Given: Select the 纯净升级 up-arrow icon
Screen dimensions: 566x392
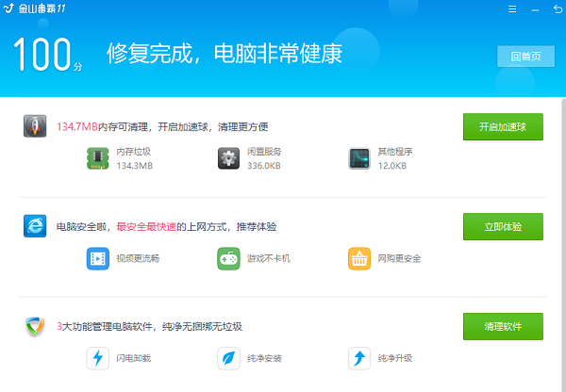Looking at the screenshot, I should pyautogui.click(x=359, y=358).
